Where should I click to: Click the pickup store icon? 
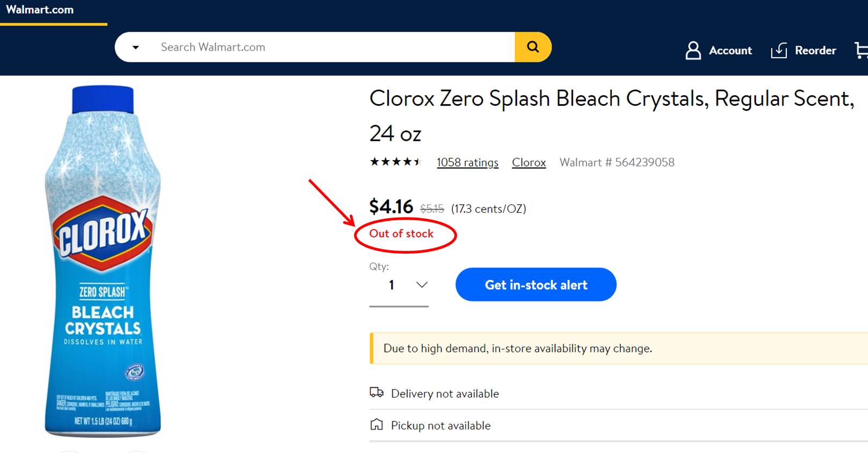tap(377, 425)
